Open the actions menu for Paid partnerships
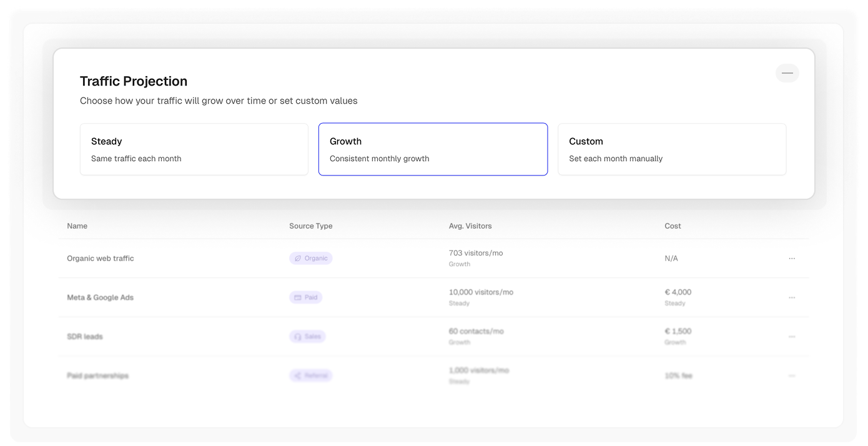This screenshot has height=446, width=868. pos(792,375)
